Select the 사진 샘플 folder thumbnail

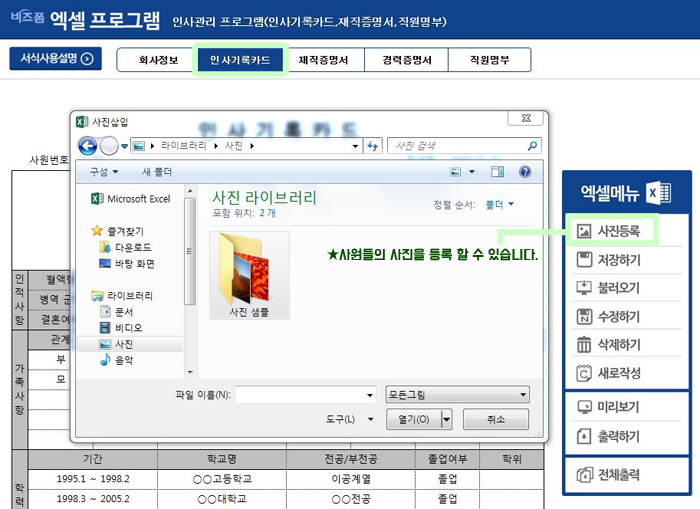point(249,275)
